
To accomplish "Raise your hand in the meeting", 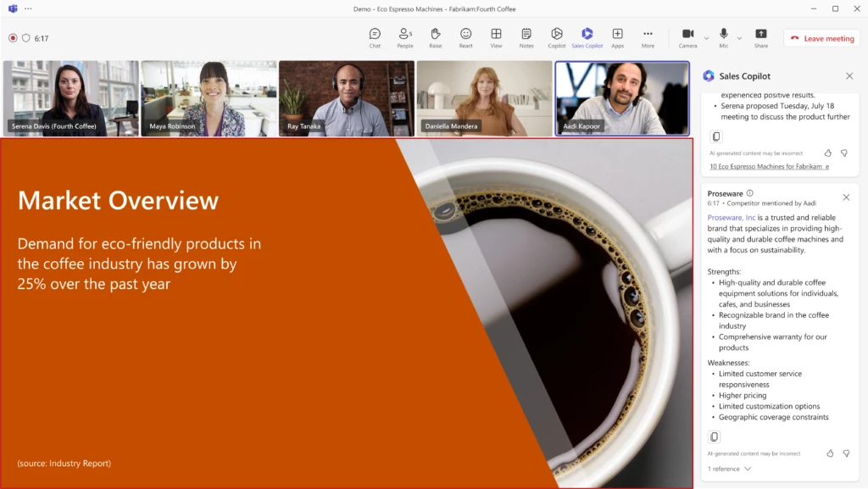I will click(435, 36).
